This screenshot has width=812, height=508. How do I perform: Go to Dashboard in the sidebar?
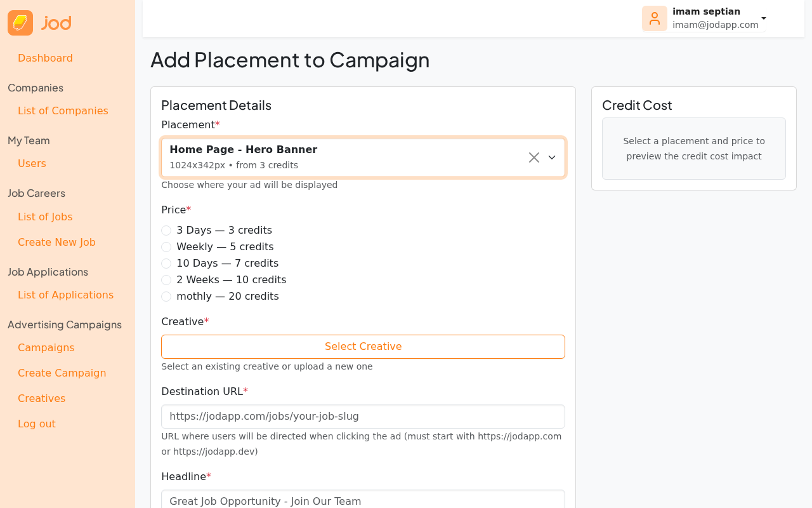coord(45,58)
